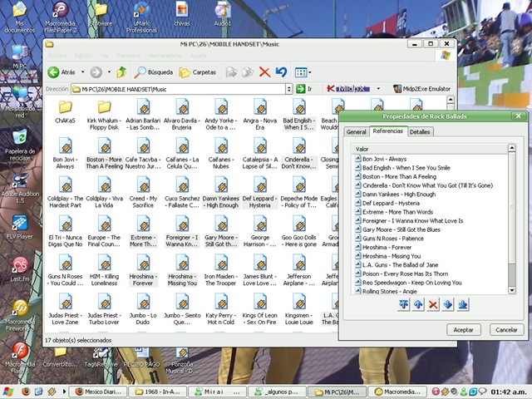Screen dimensions: 532x399
Task: Click Firefox quick launch icon in taskbar
Action: (26, 392)
